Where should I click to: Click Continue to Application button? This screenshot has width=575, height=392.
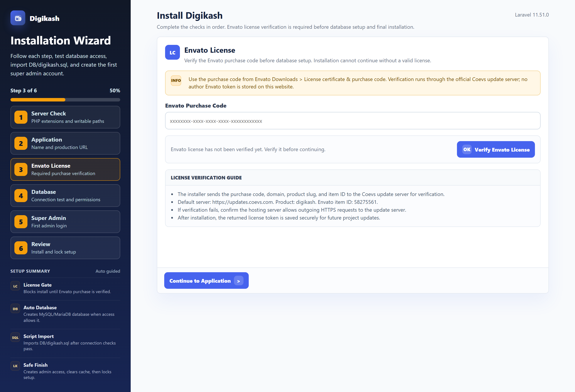pyautogui.click(x=206, y=281)
